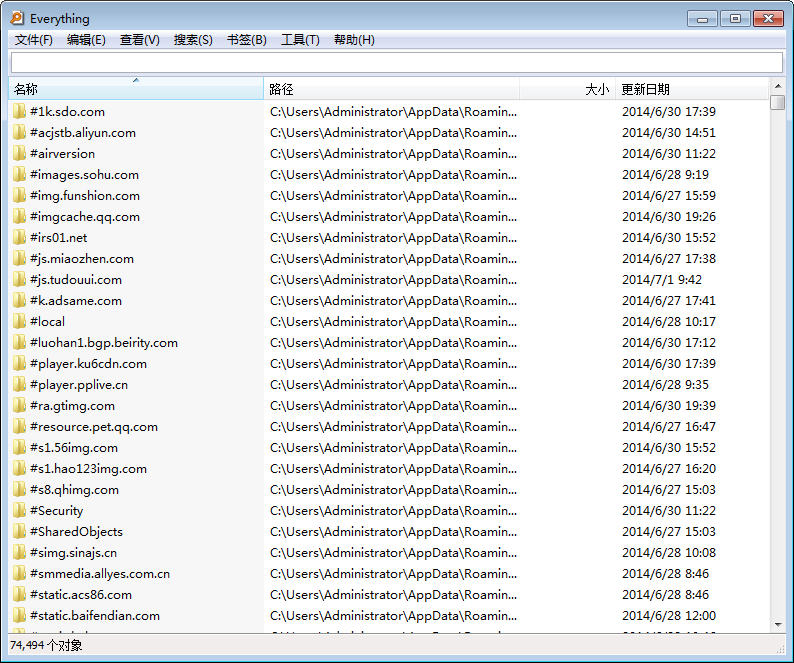Open the 编辑(E) menu
The height and width of the screenshot is (663, 794).
86,40
